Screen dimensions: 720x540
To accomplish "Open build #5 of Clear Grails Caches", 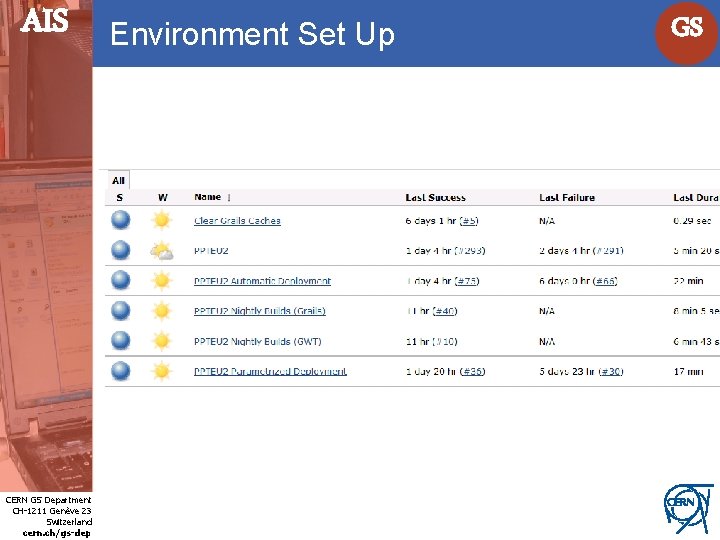I will (469, 221).
